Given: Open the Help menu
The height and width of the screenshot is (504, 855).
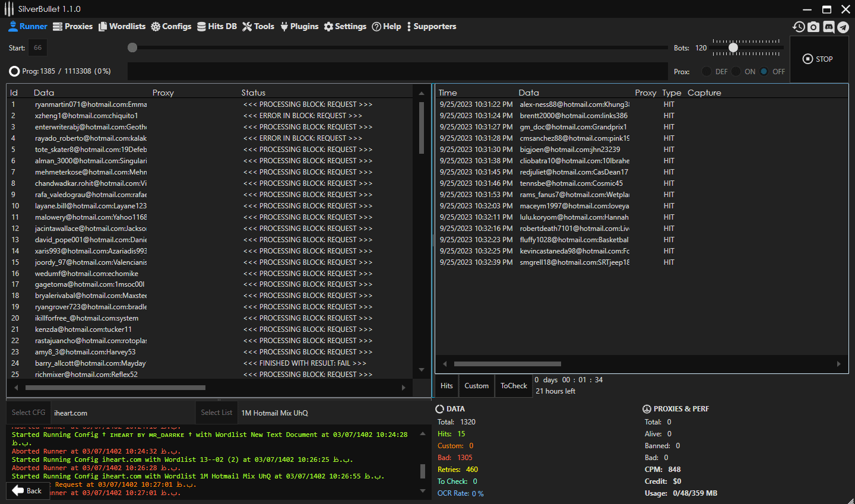Looking at the screenshot, I should pyautogui.click(x=387, y=27).
